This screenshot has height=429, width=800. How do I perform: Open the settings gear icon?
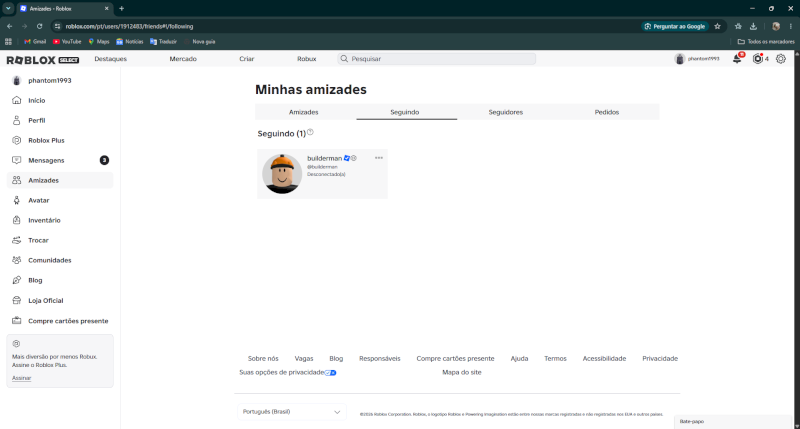click(x=781, y=59)
